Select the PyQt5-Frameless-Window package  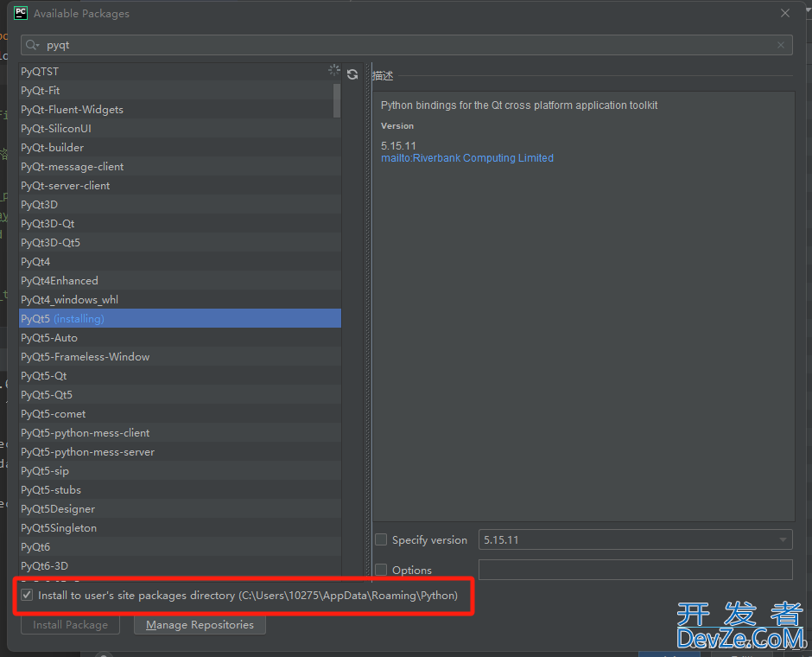(x=180, y=356)
